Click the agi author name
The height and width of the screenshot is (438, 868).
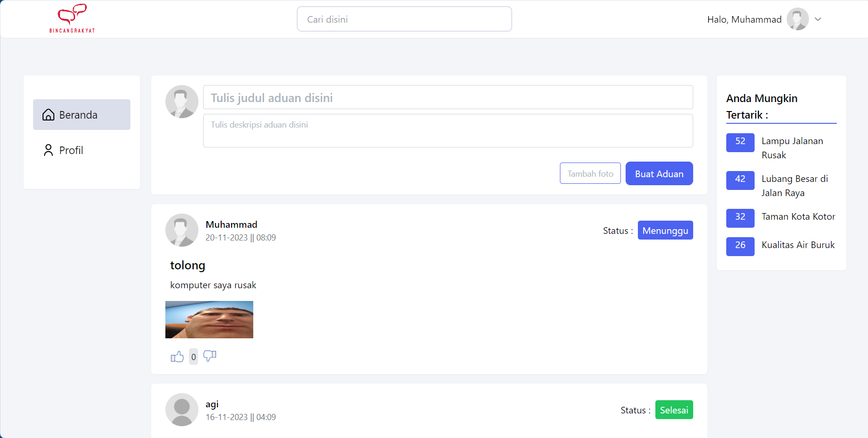pyautogui.click(x=212, y=404)
